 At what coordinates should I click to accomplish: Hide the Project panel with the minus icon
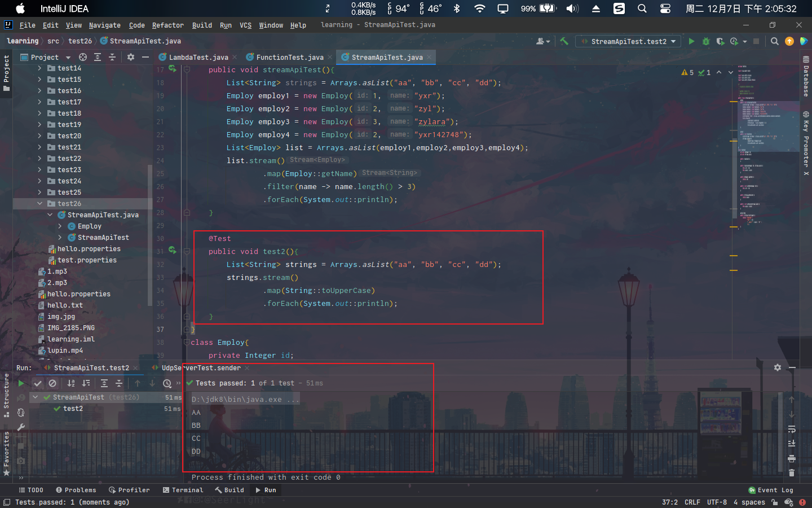click(x=145, y=57)
